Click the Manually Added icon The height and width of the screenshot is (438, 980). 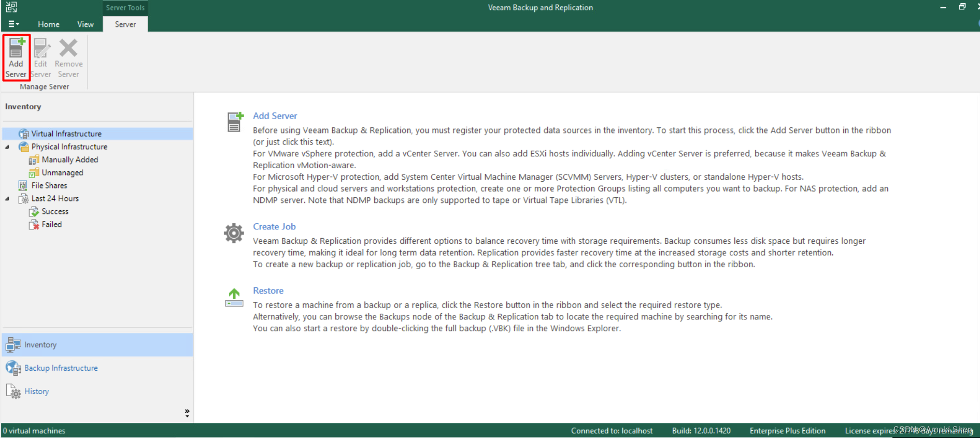[34, 159]
